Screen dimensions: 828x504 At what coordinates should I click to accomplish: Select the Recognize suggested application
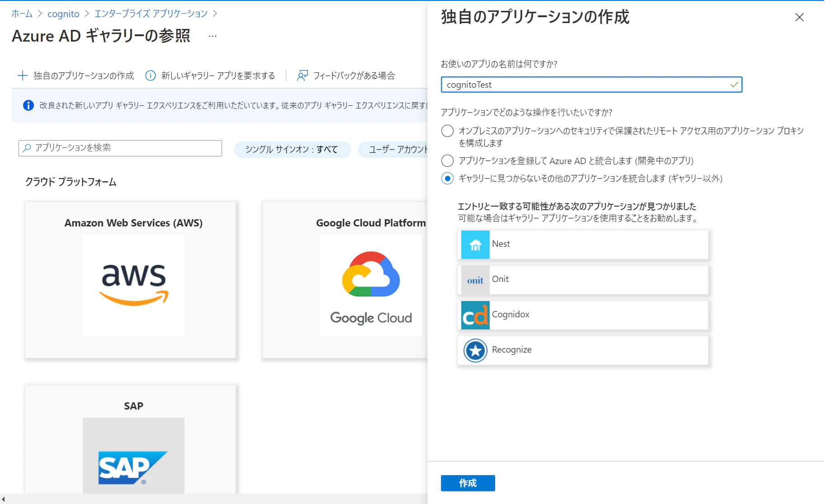583,350
